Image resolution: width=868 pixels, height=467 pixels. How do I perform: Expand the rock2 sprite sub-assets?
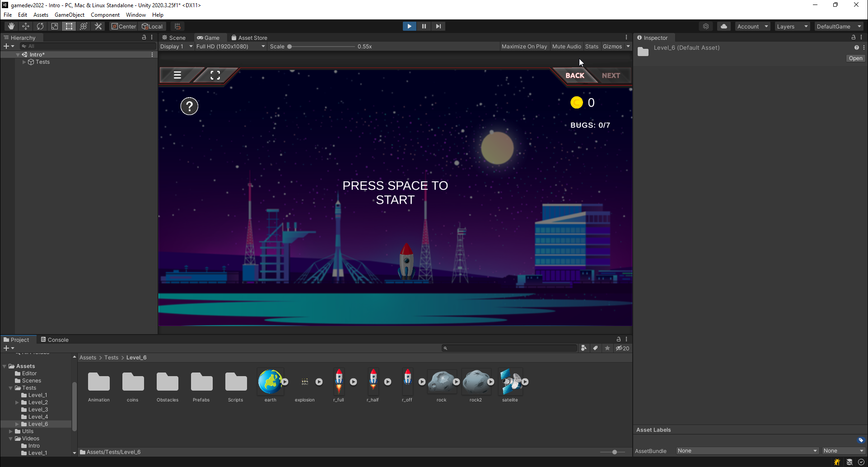[x=490, y=382]
